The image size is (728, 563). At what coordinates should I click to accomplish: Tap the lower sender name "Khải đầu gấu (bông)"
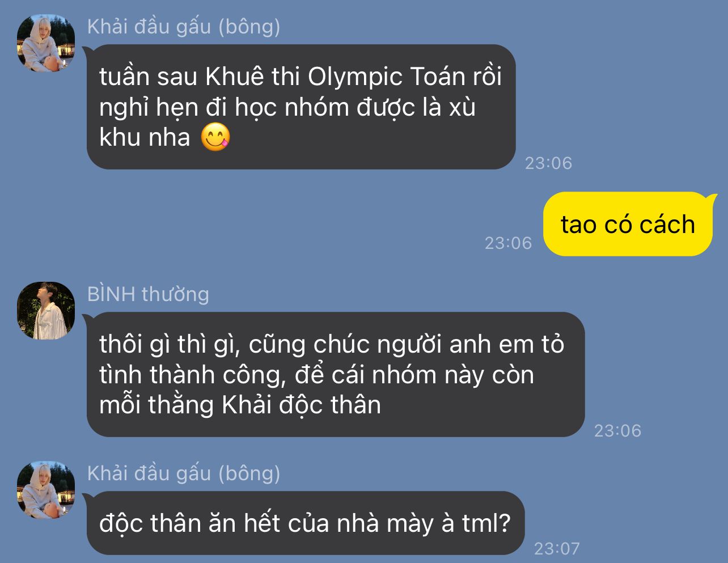[x=184, y=473]
